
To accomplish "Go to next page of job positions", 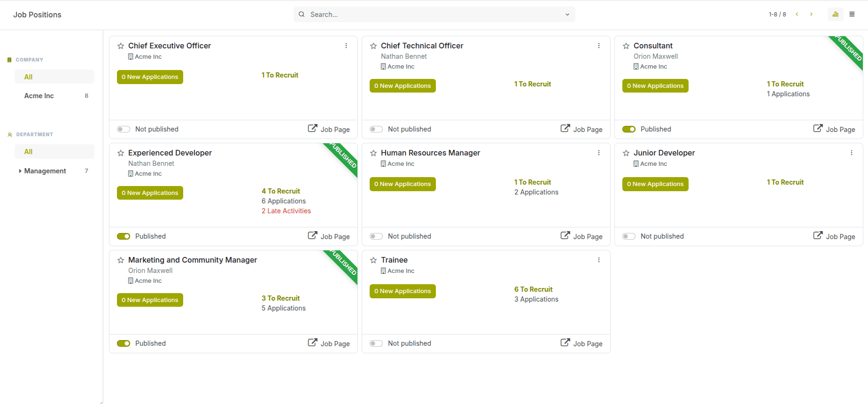I will point(811,15).
